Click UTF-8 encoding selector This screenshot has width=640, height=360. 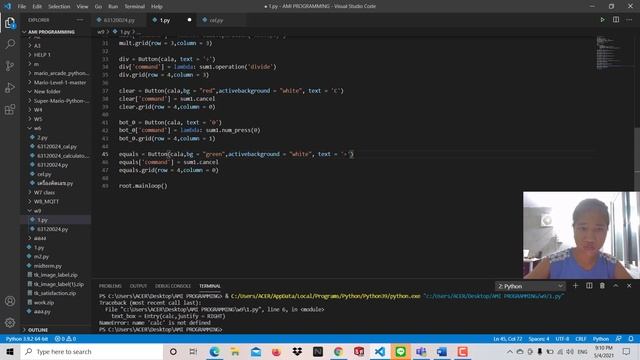pos(562,339)
